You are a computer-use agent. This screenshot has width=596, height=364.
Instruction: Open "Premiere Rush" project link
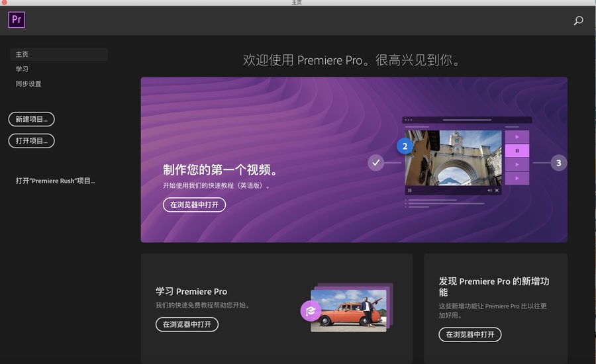click(55, 181)
